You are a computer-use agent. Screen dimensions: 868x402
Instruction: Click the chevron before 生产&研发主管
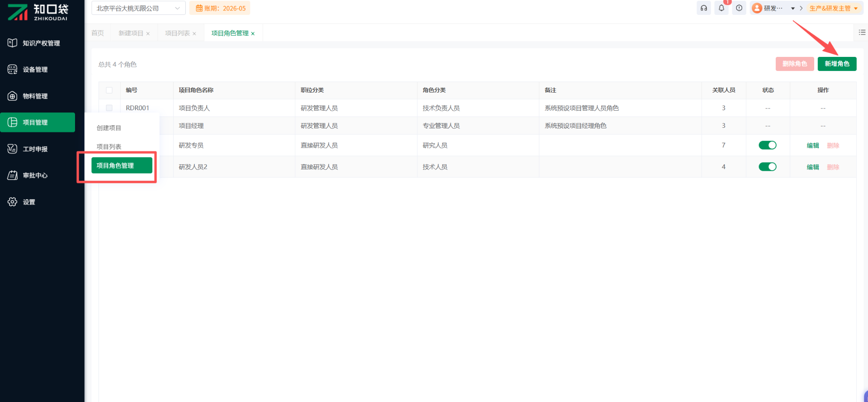[801, 8]
